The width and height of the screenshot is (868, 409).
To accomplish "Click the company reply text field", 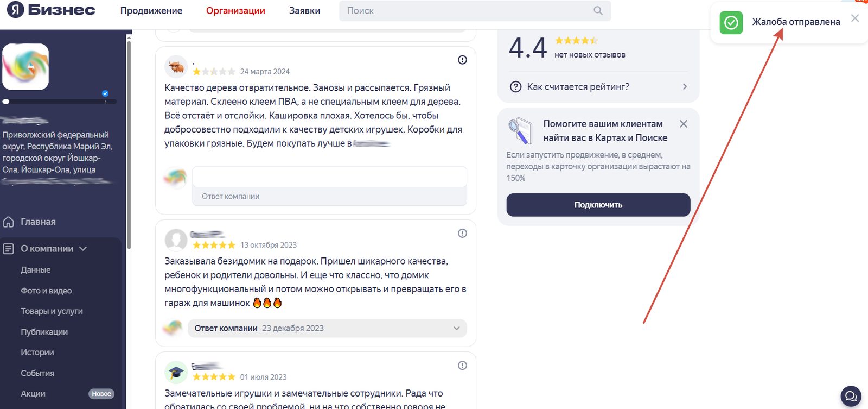I will click(329, 177).
